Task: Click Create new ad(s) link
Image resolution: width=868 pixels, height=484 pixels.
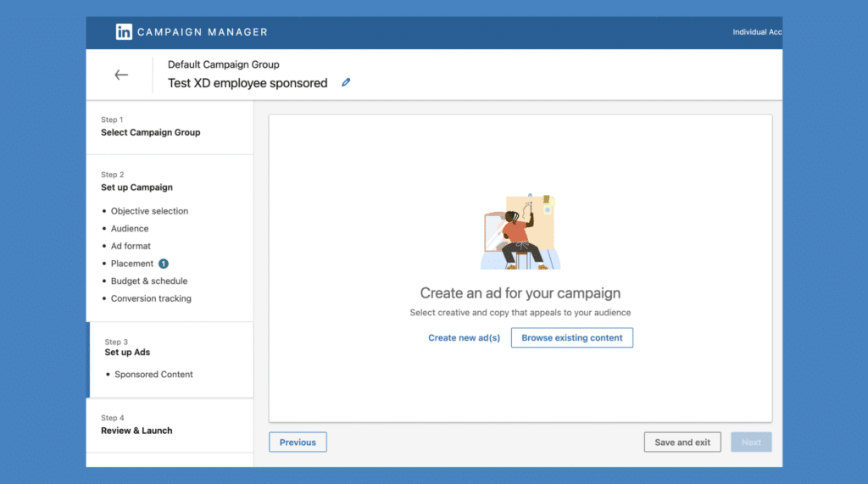Action: 464,338
